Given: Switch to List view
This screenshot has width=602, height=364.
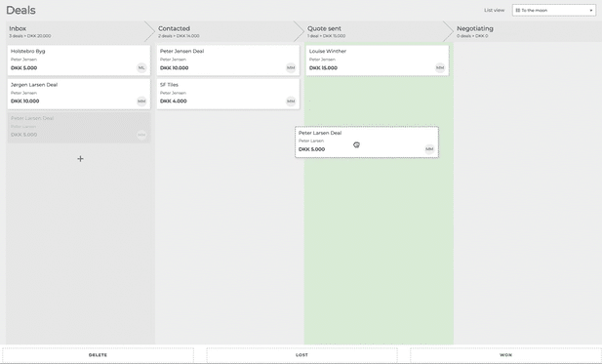Looking at the screenshot, I should point(494,10).
